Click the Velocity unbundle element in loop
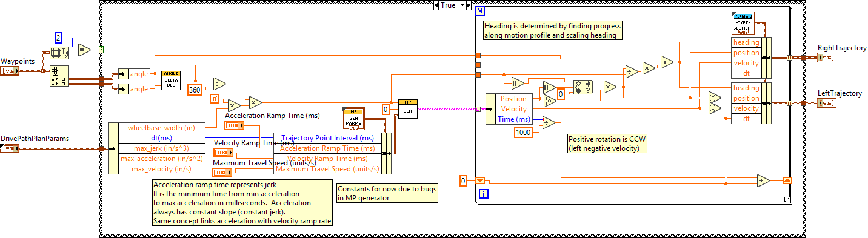Viewport: 868px width, 238px height. 514,108
